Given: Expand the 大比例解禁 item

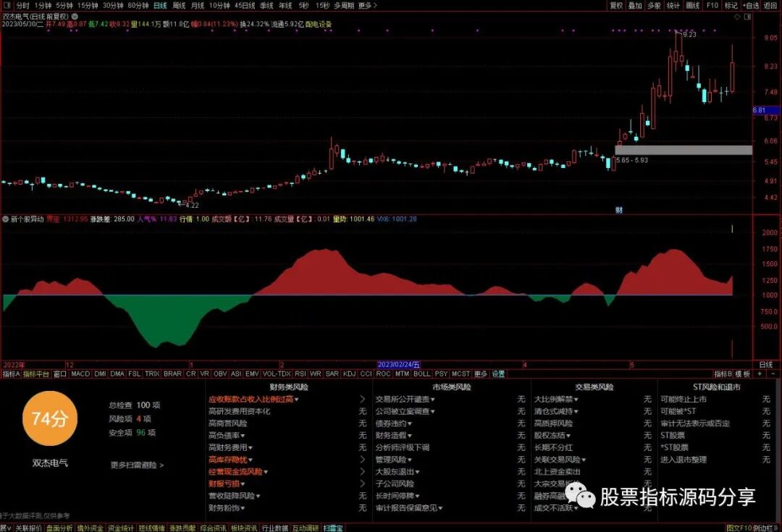Looking at the screenshot, I should 556,400.
